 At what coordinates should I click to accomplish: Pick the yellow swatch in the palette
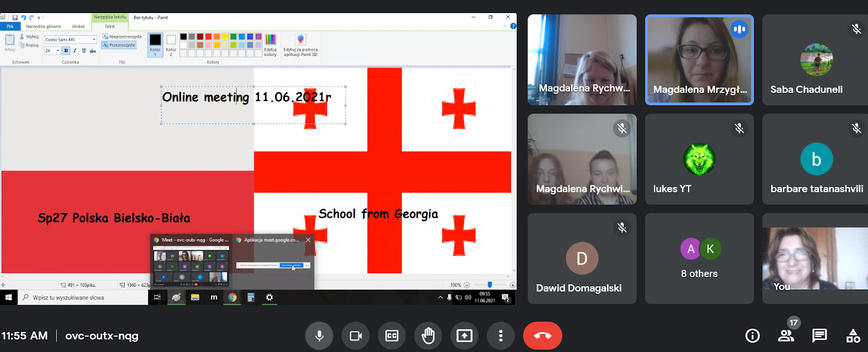pyautogui.click(x=225, y=37)
